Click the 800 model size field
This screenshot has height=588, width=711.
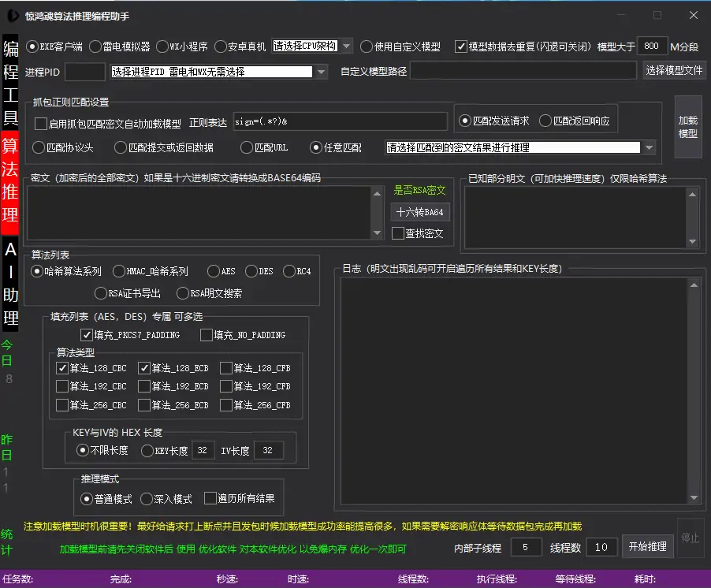pyautogui.click(x=651, y=46)
